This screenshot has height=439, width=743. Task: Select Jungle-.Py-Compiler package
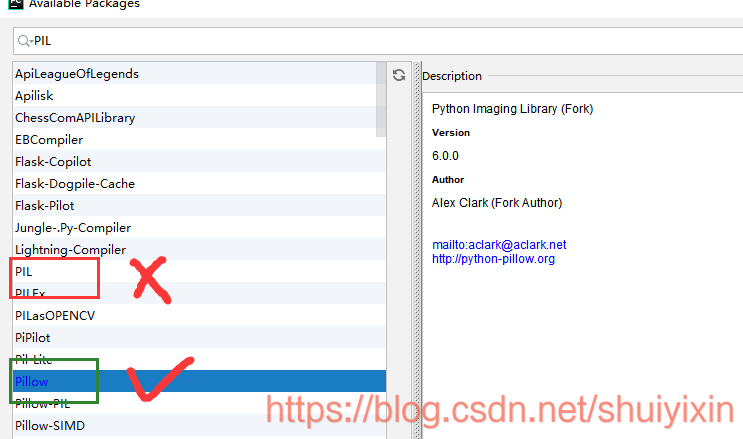(x=199, y=228)
